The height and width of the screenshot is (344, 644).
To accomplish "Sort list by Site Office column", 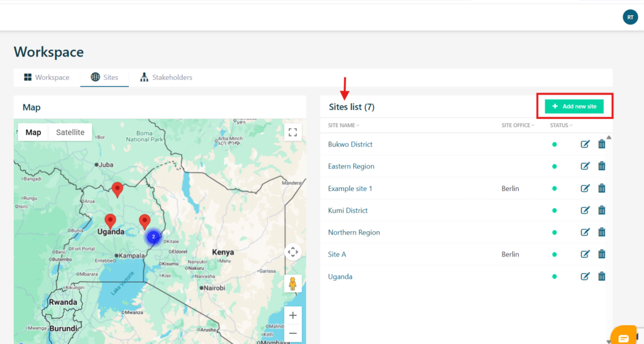I will tap(518, 125).
